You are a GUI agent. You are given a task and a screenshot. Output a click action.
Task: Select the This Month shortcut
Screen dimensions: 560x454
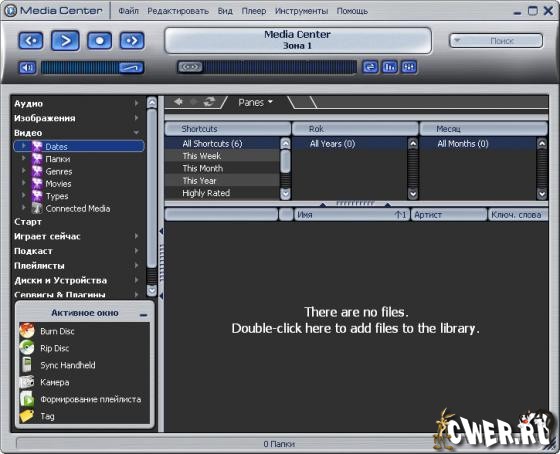tap(222, 168)
